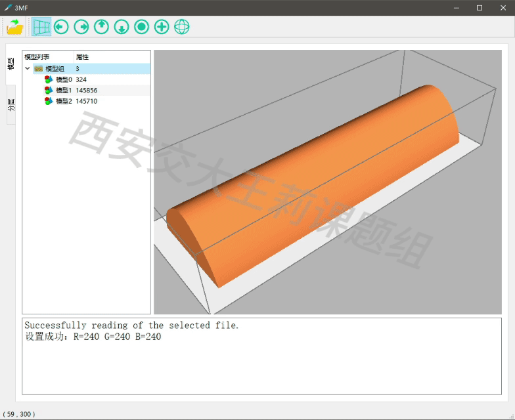Toggle the perspective grid view button
This screenshot has width=515, height=420.
41,27
